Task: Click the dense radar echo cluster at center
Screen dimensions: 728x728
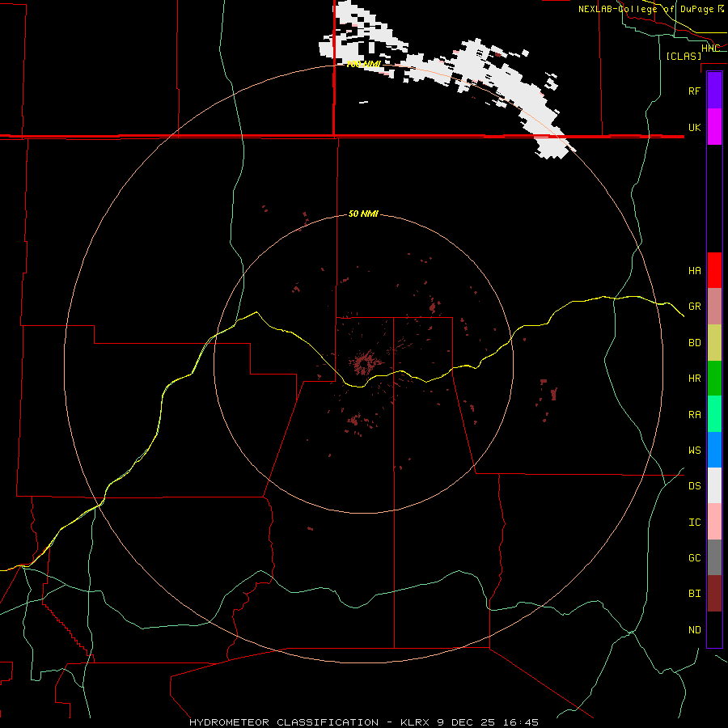Action: [366, 362]
